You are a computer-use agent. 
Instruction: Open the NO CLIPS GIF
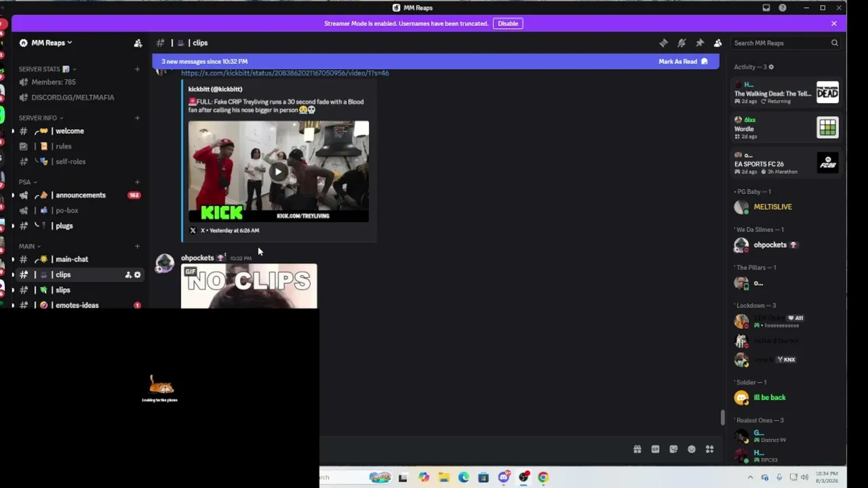tap(249, 286)
